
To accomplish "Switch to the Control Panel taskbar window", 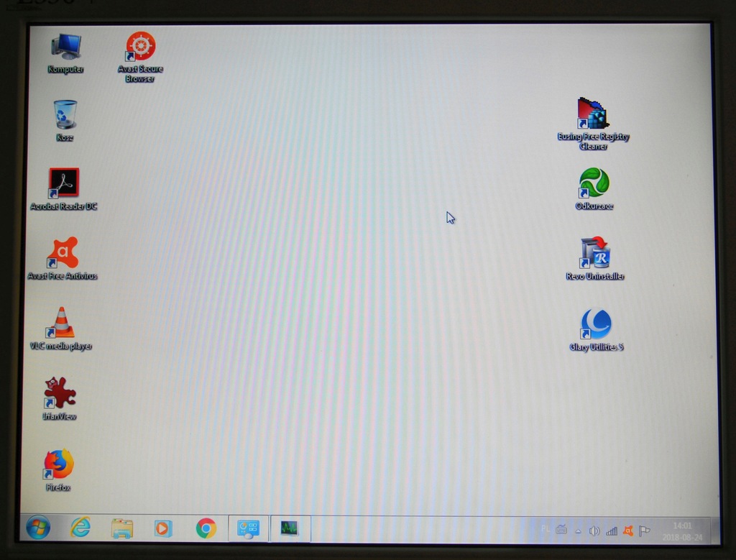I will click(x=248, y=529).
